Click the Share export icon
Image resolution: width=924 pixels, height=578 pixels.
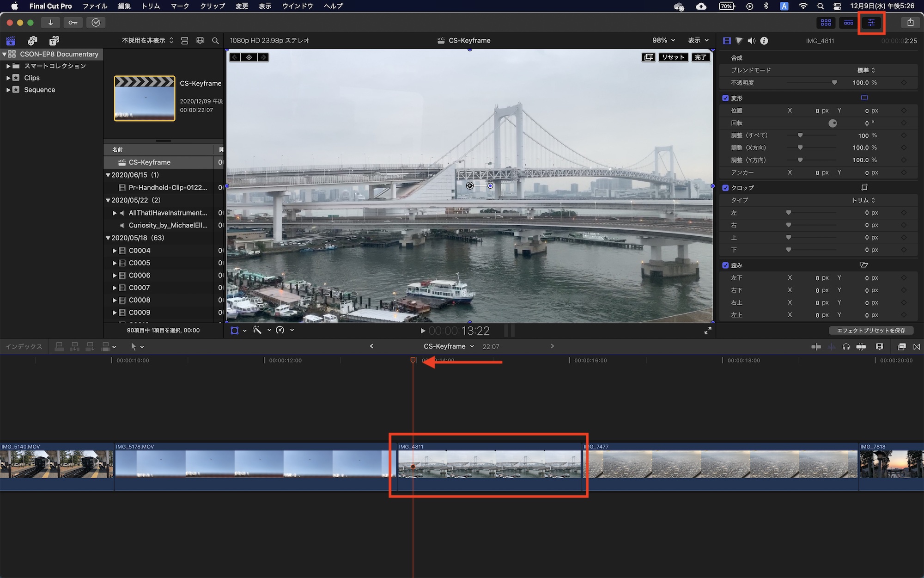(910, 23)
